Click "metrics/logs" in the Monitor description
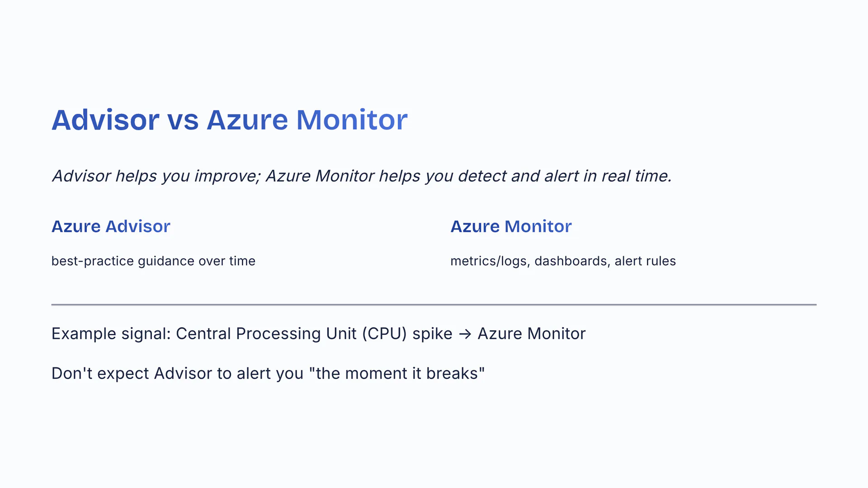Image resolution: width=868 pixels, height=488 pixels. 488,261
